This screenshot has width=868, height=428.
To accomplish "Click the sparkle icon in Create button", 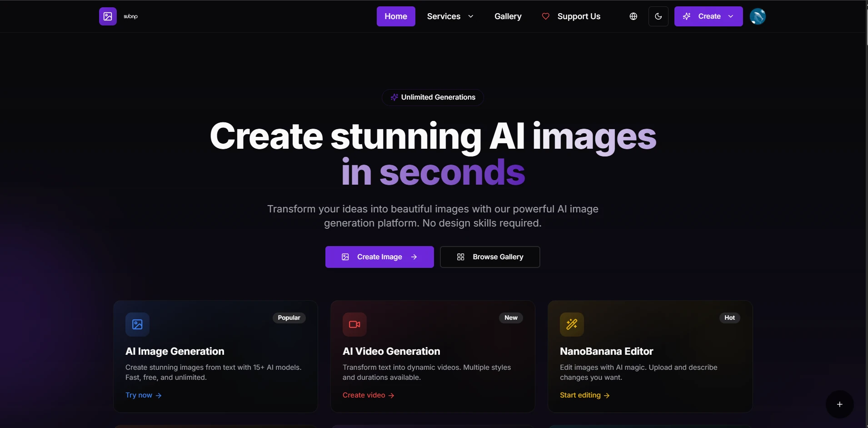I will coord(687,16).
